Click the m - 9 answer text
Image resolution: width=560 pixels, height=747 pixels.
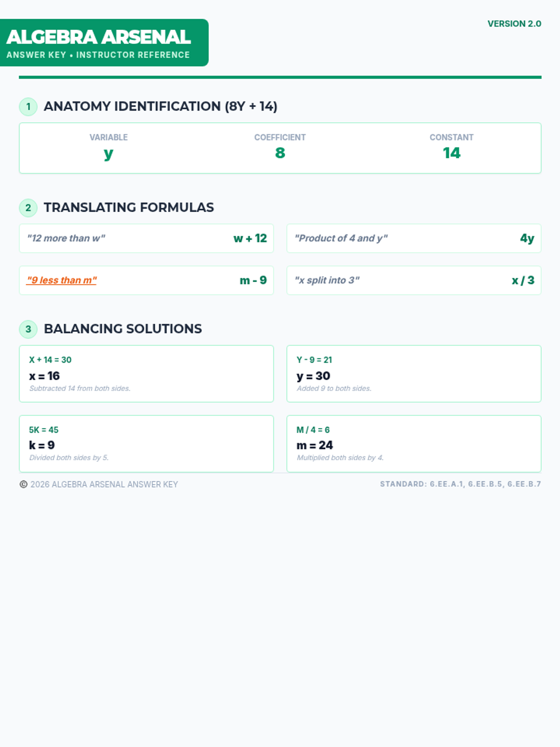[x=253, y=280]
